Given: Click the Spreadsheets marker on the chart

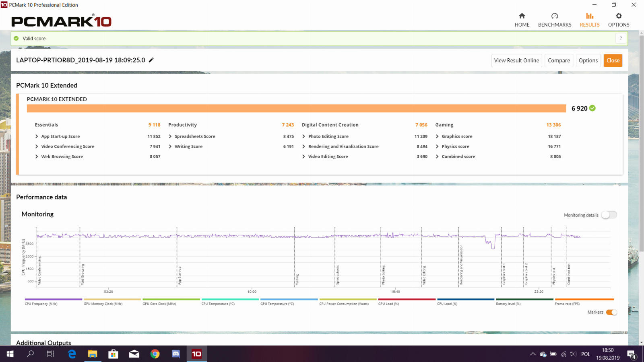Looking at the screenshot, I should click(x=337, y=275).
